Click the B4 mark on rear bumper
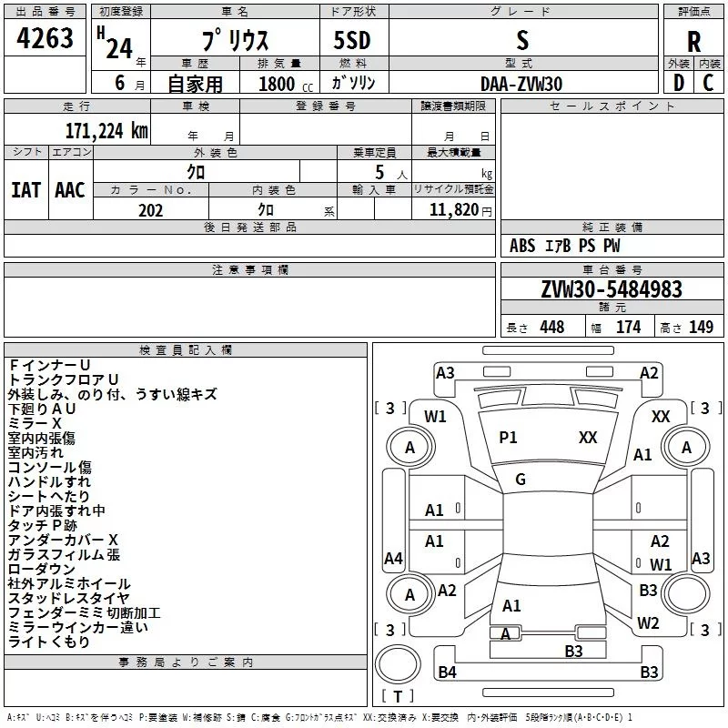Viewport: 728px width, 728px height. tap(447, 672)
